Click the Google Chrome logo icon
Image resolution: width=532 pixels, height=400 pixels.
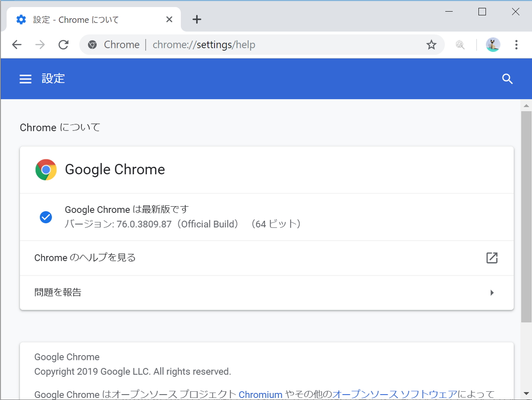coord(46,170)
